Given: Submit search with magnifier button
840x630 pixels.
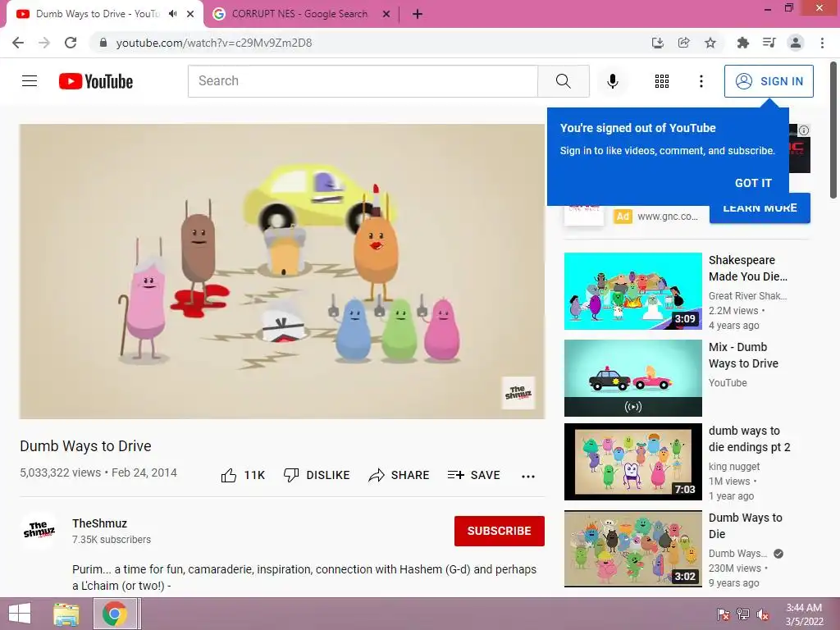Looking at the screenshot, I should coord(563,81).
